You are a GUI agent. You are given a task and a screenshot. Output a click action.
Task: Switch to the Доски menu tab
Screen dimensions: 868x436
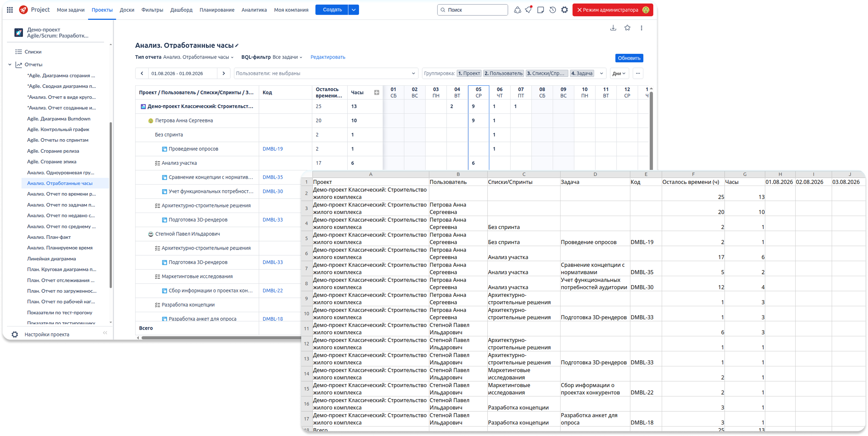(x=127, y=10)
